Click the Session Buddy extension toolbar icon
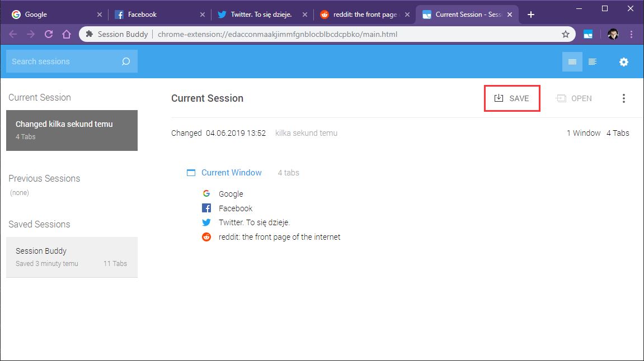Image resolution: width=644 pixels, height=361 pixels. [x=588, y=35]
